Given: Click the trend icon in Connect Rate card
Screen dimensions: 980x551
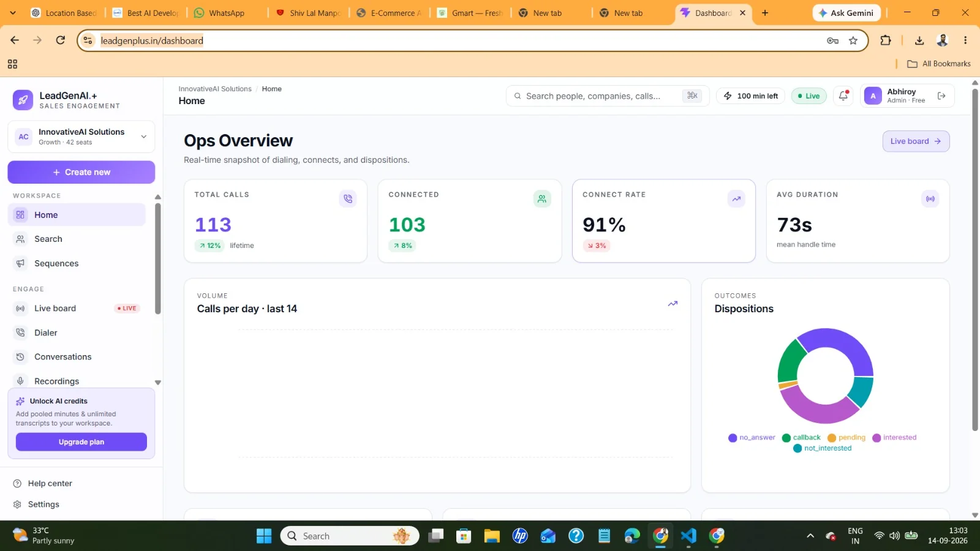Looking at the screenshot, I should (736, 198).
